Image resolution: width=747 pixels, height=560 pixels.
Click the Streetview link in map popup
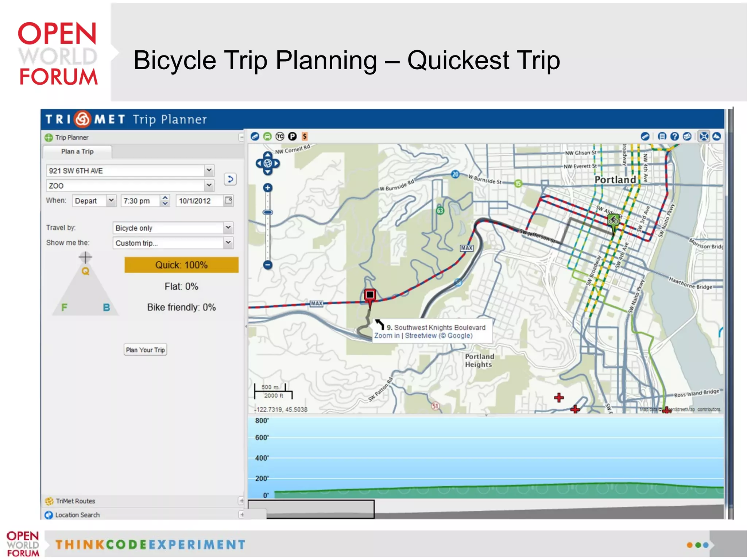(x=420, y=336)
